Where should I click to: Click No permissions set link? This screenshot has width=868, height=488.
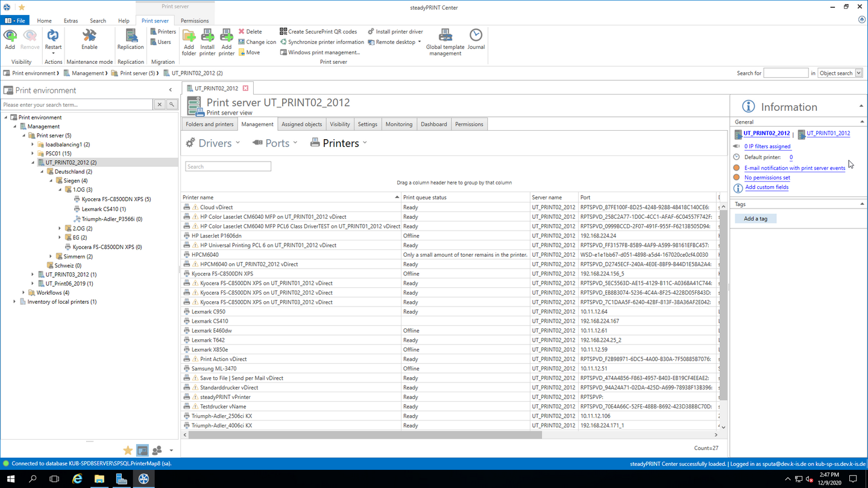pos(767,178)
